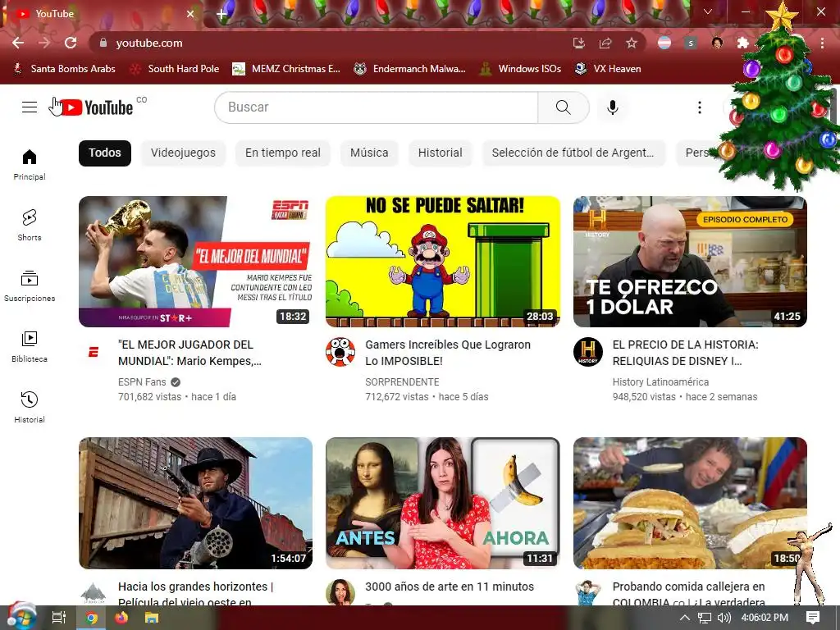Play TE OFREZCO 1 DÓLAR thumbnail
Screen dimensions: 840x630
[x=690, y=262]
